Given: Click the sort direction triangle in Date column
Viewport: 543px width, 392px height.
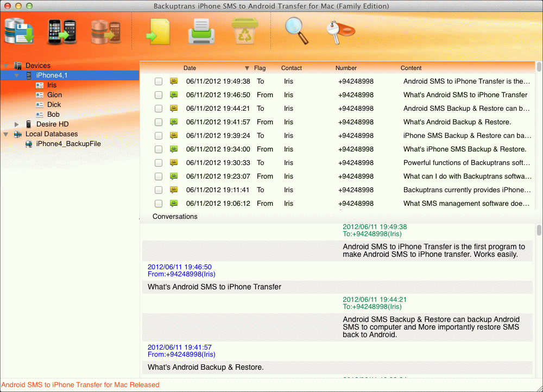Looking at the screenshot, I should [x=248, y=68].
